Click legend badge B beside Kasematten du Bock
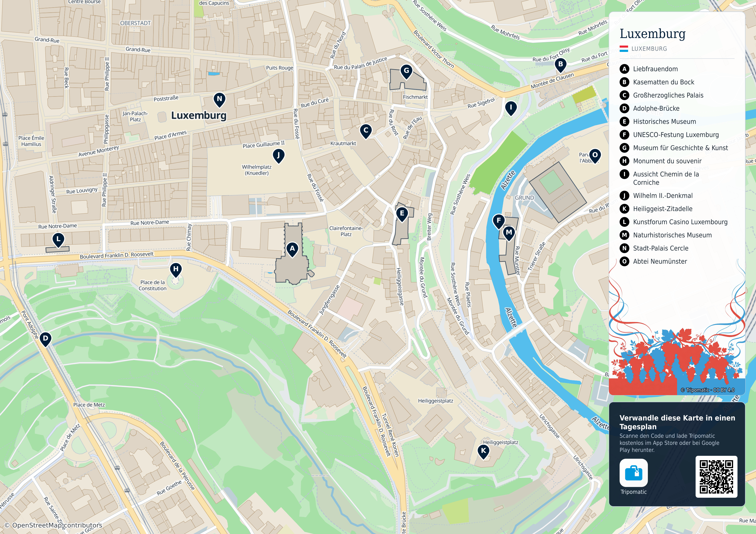This screenshot has width=756, height=534. pyautogui.click(x=624, y=82)
